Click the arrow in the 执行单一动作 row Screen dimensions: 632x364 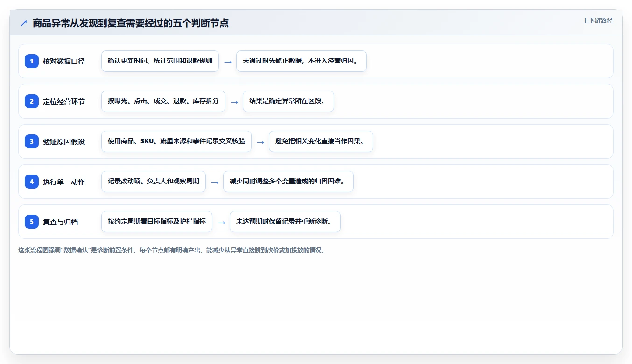[x=215, y=182]
